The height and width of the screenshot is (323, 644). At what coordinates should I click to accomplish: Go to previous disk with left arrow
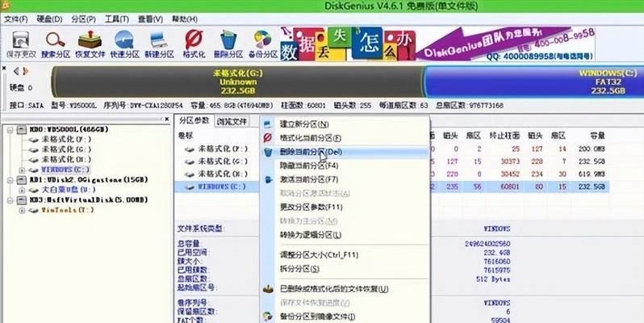pyautogui.click(x=16, y=71)
